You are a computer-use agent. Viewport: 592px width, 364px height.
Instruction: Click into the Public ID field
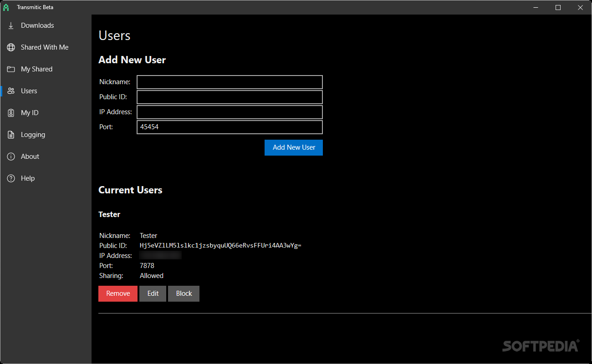click(x=230, y=97)
